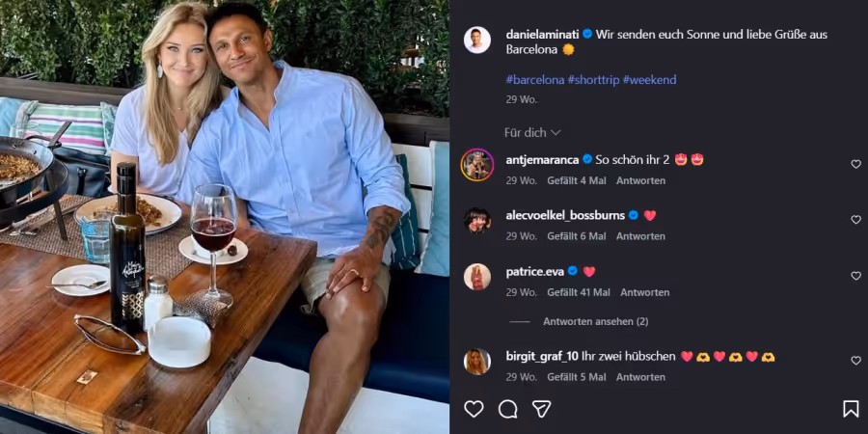868x434 pixels.
Task: Open antjemaranca's profile avatar
Action: [x=477, y=165]
